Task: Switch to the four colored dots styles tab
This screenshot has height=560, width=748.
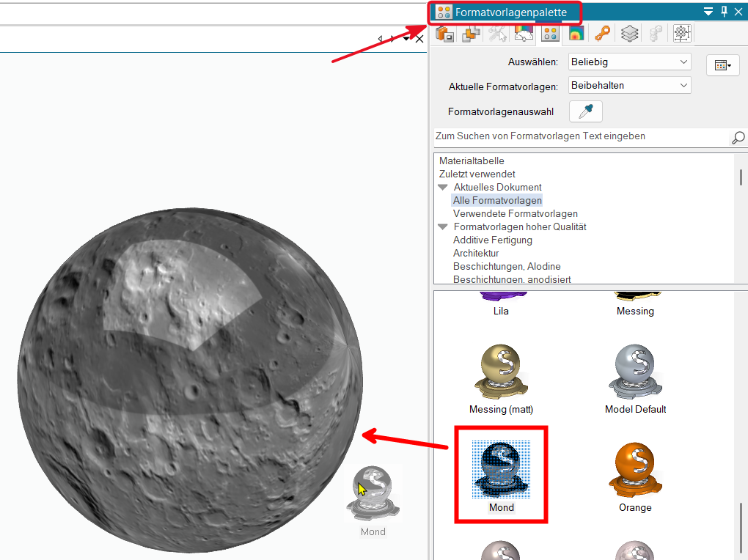Action: [x=550, y=34]
